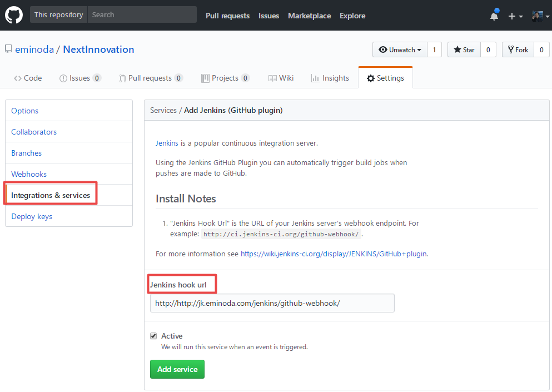552x392 pixels.
Task: Click the Services breadcrumb link
Action: [163, 110]
